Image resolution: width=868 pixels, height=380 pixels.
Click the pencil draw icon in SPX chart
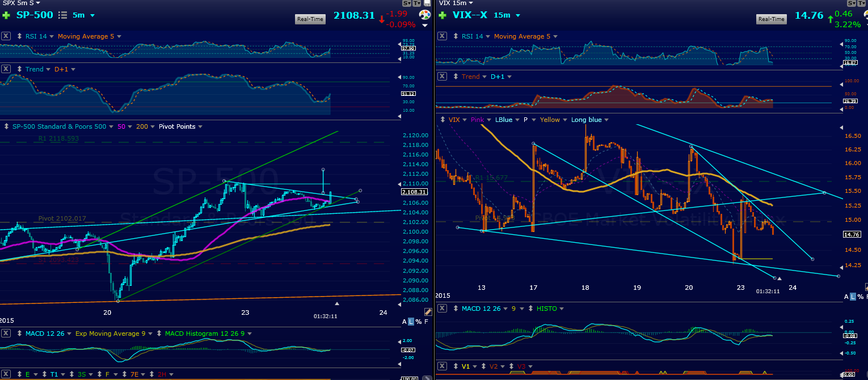point(428,311)
